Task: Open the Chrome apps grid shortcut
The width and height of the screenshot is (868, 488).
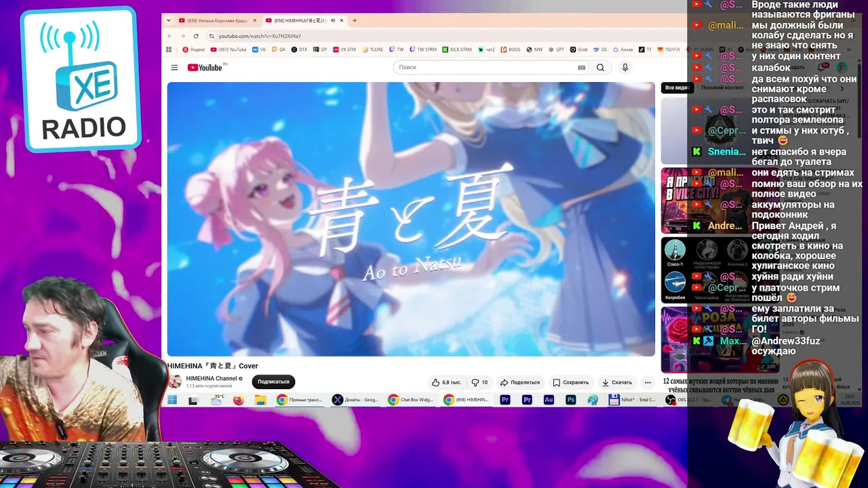Action: coord(169,49)
